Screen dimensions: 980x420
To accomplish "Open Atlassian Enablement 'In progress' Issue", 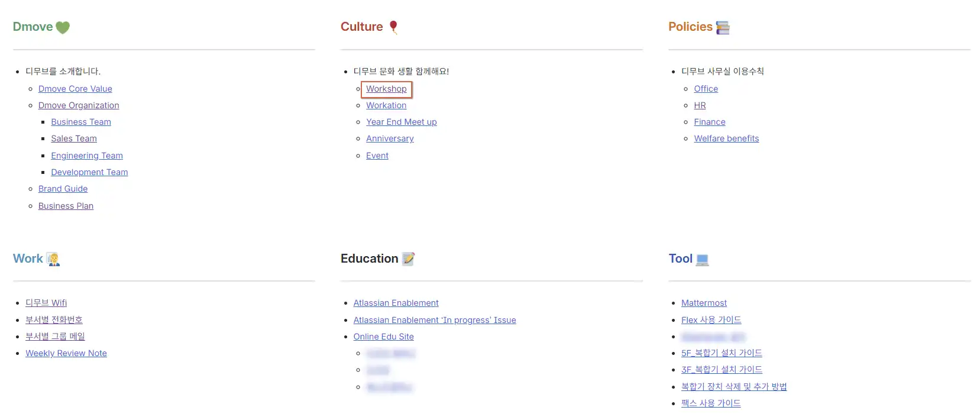I will click(x=435, y=320).
